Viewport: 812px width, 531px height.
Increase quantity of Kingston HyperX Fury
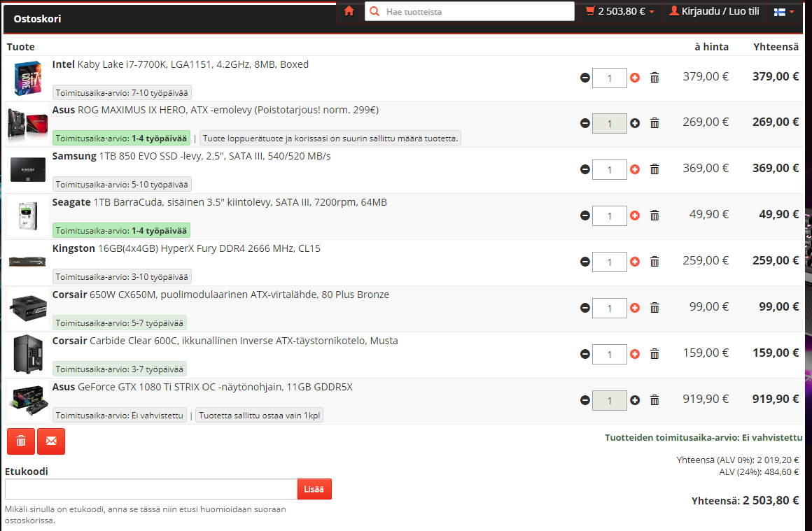[635, 262]
